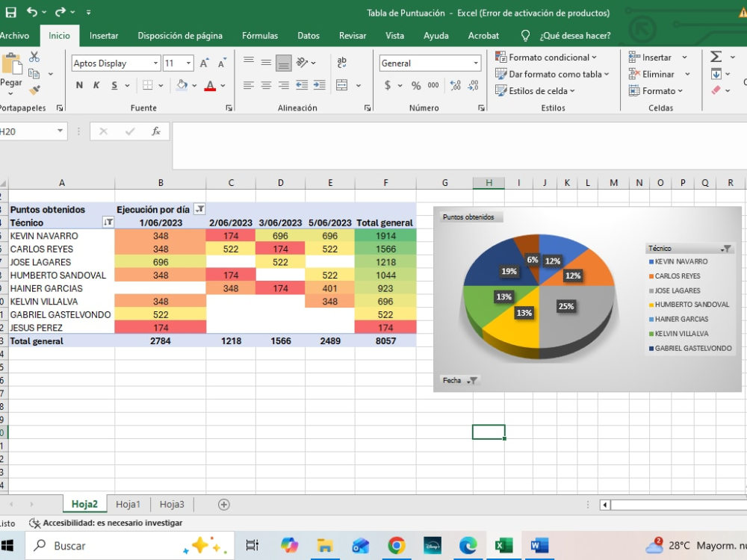Increase font size with the larger A
This screenshot has height=560, width=747.
click(204, 63)
